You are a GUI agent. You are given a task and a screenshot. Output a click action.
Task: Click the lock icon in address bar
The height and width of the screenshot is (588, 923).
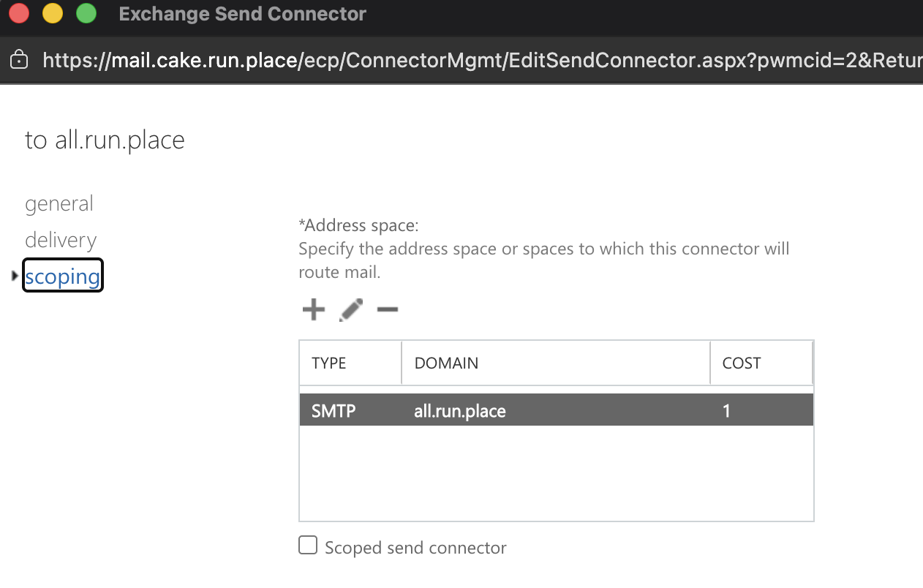pos(20,59)
